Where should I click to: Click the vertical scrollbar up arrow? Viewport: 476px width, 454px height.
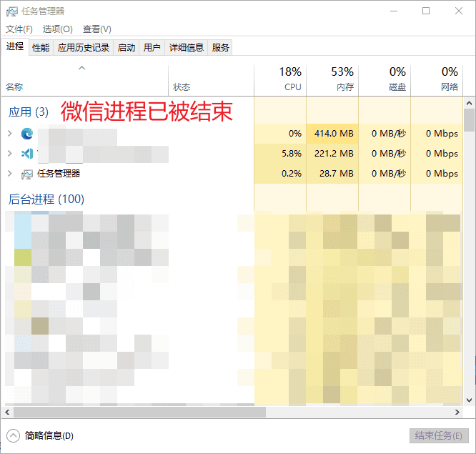point(470,103)
